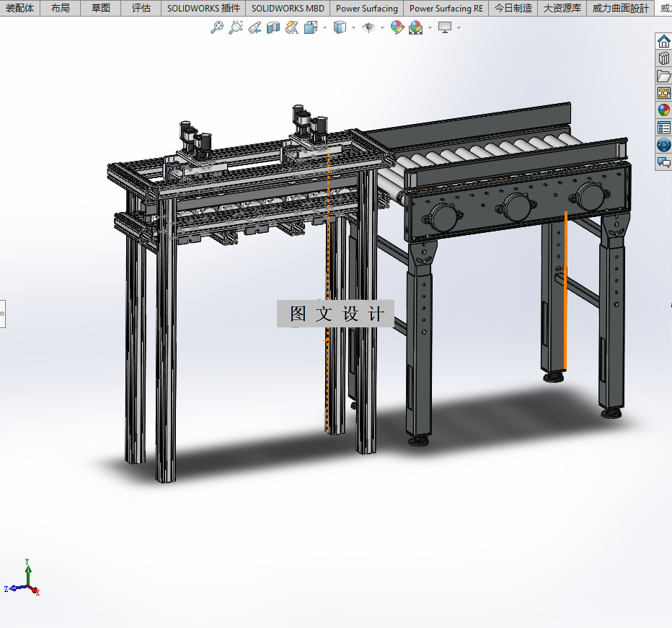Select the roller conveyor side panel
The height and width of the screenshot is (628, 672).
[x=518, y=203]
